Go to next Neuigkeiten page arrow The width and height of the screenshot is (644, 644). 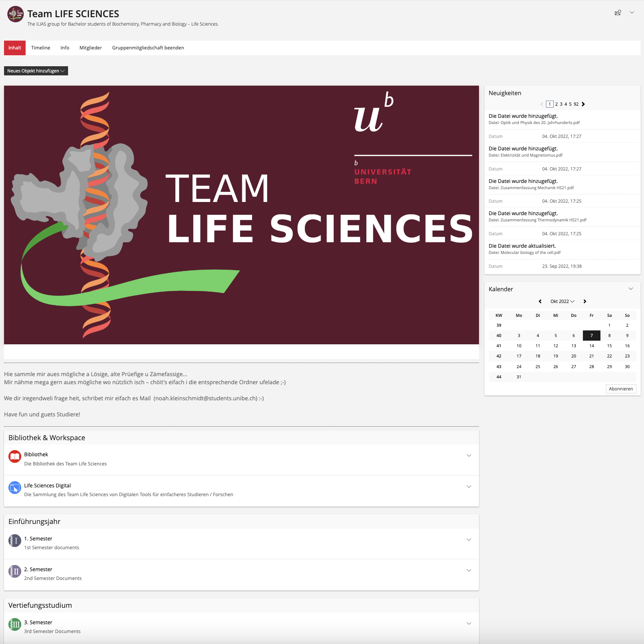click(x=583, y=104)
